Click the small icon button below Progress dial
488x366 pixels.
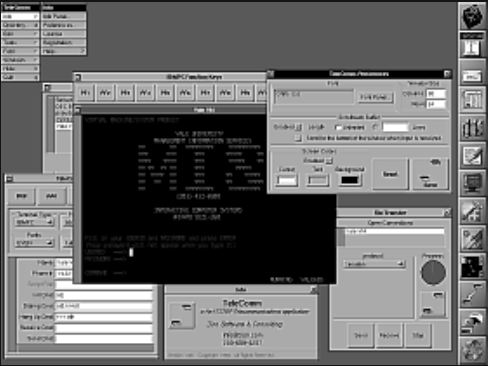[x=433, y=304]
